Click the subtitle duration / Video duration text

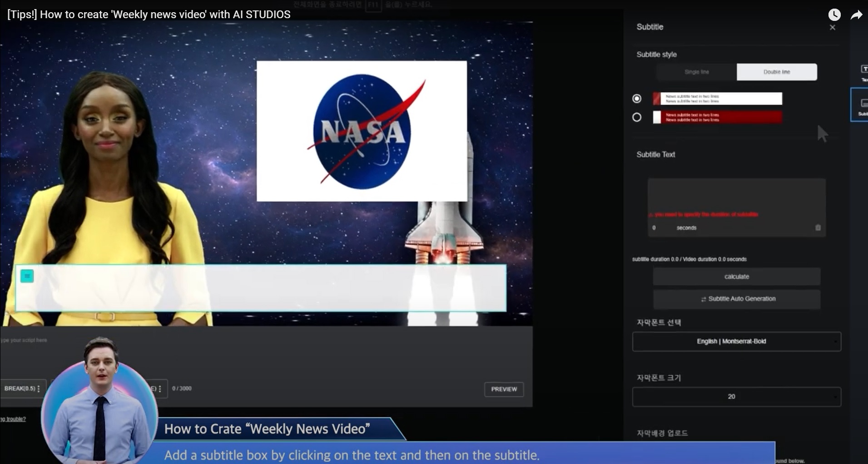(689, 259)
